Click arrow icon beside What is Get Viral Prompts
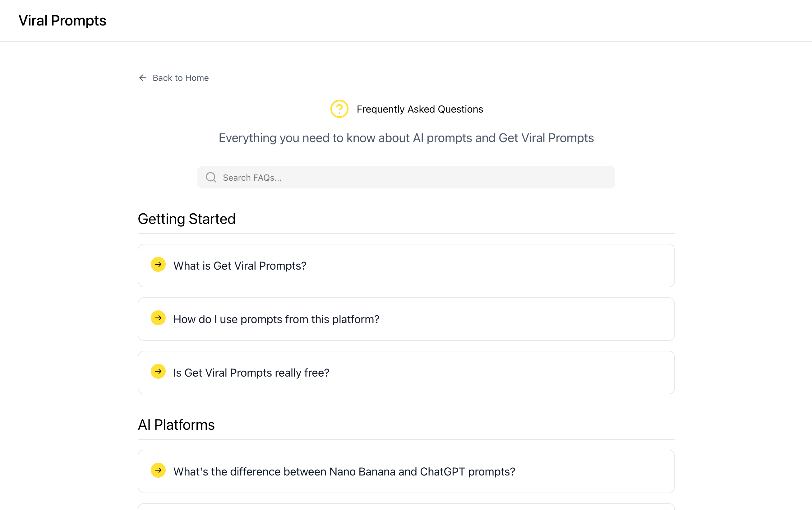Image resolution: width=812 pixels, height=510 pixels. click(158, 264)
